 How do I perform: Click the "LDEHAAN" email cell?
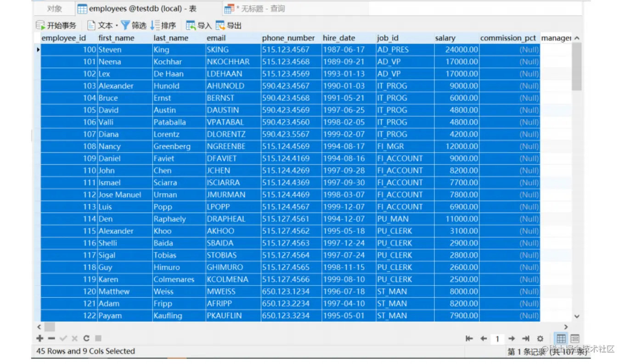[x=233, y=74]
